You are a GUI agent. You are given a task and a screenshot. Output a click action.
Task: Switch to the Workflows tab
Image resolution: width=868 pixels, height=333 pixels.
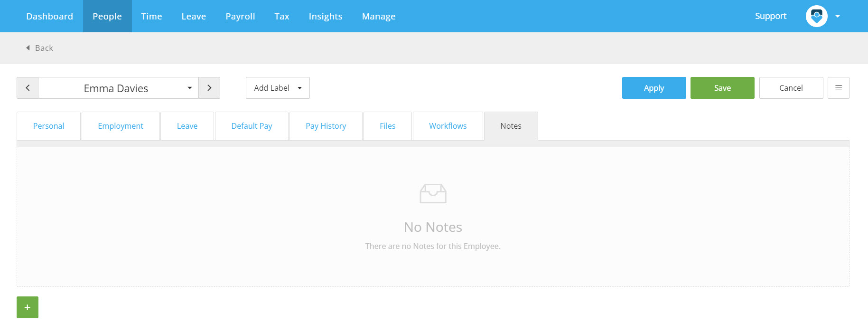coord(448,126)
